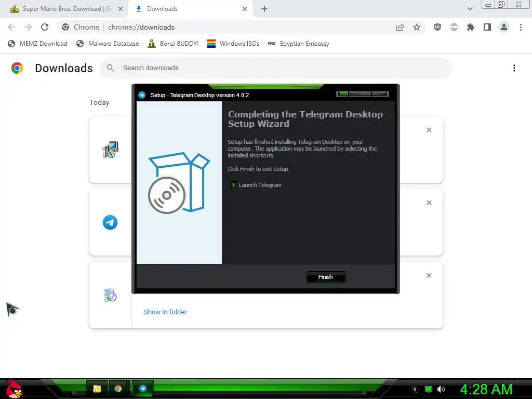Open the volume speaker tray icon
532x399 pixels.
point(441,389)
